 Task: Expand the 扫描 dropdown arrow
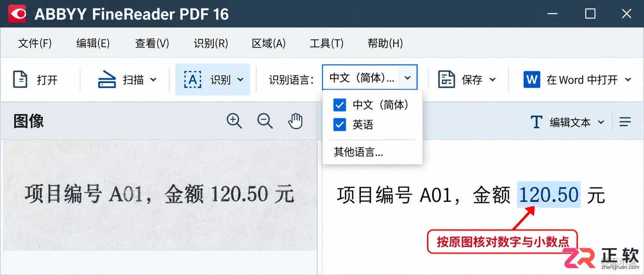pos(153,80)
